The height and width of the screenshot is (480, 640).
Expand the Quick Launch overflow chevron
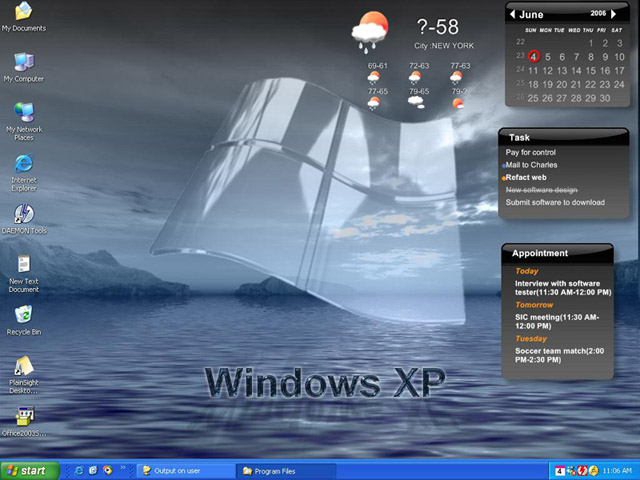pyautogui.click(x=122, y=467)
